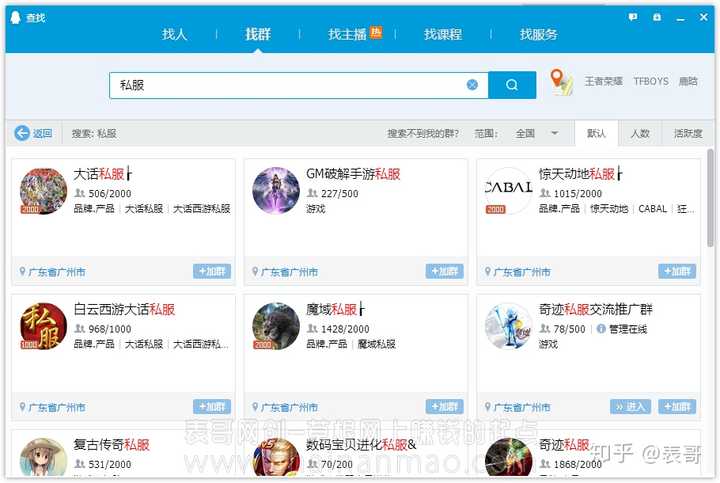Screen dimensions: 720x483
Task: Click location pin of 奇迹私服交流推广群 card
Action: pyautogui.click(x=488, y=407)
